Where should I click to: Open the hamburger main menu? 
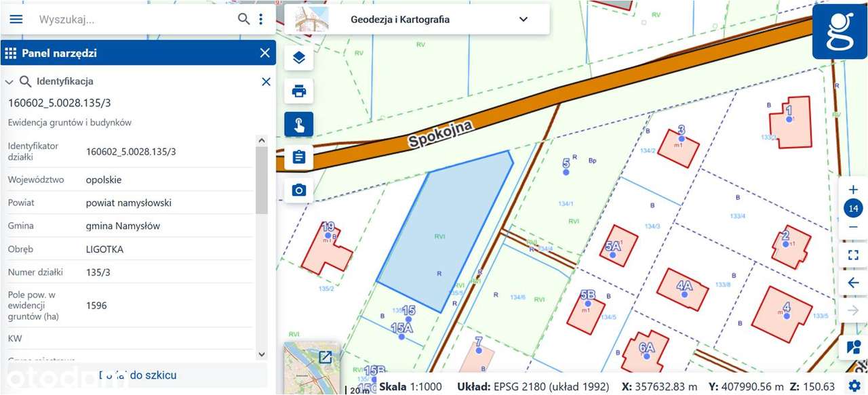pos(16,19)
